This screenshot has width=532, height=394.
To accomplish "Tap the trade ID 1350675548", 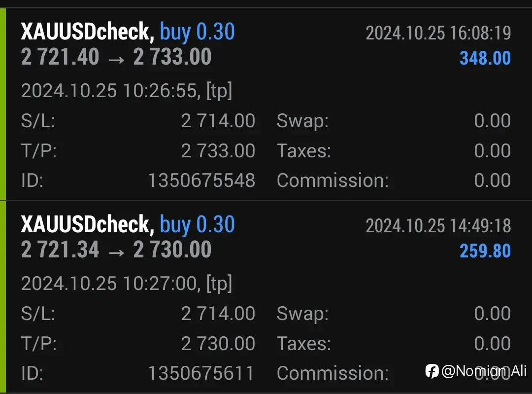I will (202, 180).
